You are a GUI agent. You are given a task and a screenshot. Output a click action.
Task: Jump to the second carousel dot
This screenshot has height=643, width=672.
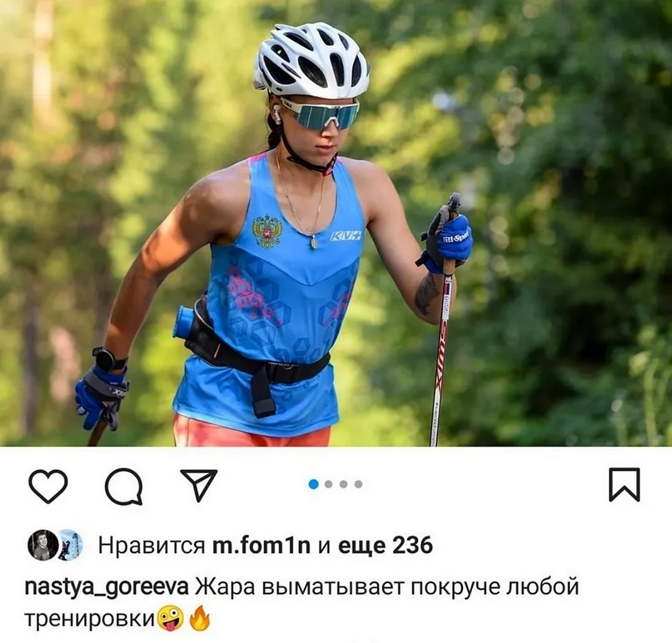[x=328, y=484]
